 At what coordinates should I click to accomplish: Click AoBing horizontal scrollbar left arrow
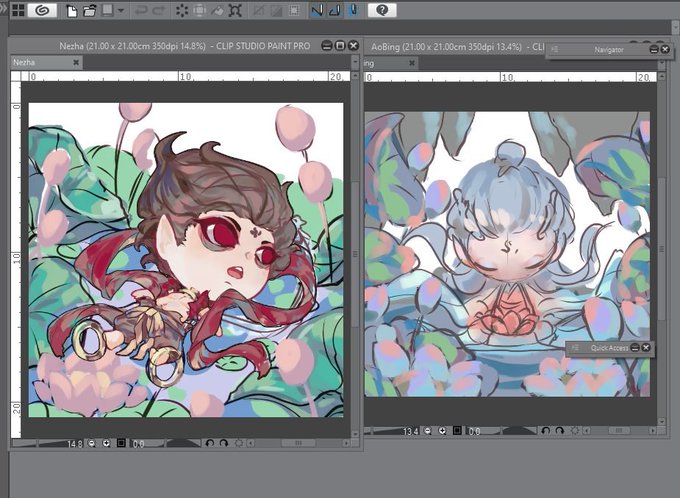[587, 431]
